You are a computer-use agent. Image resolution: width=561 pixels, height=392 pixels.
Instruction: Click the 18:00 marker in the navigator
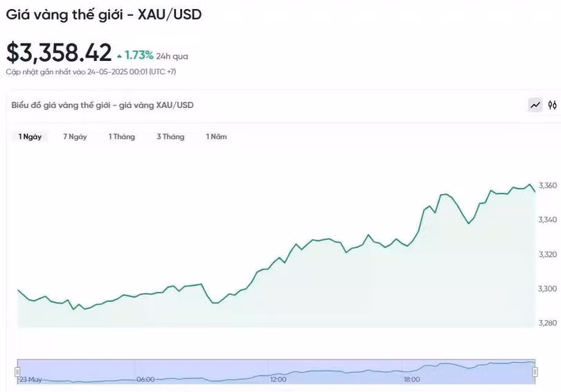pyautogui.click(x=411, y=380)
